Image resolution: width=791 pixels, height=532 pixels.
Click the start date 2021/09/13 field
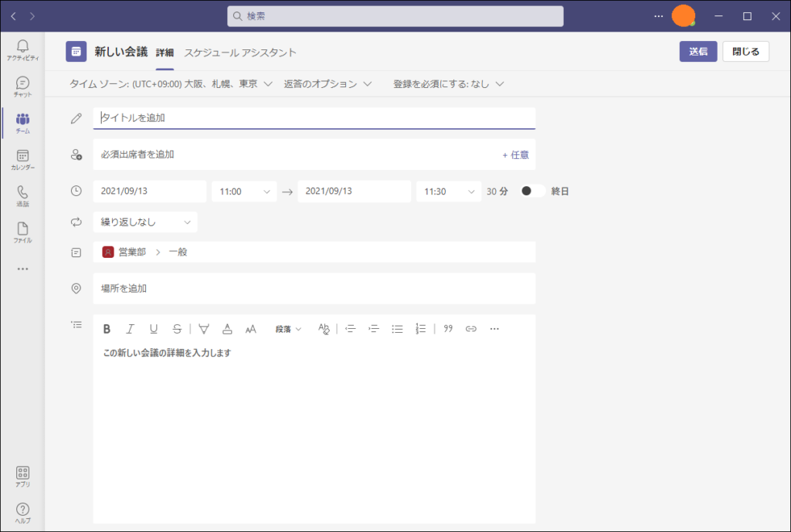[150, 191]
